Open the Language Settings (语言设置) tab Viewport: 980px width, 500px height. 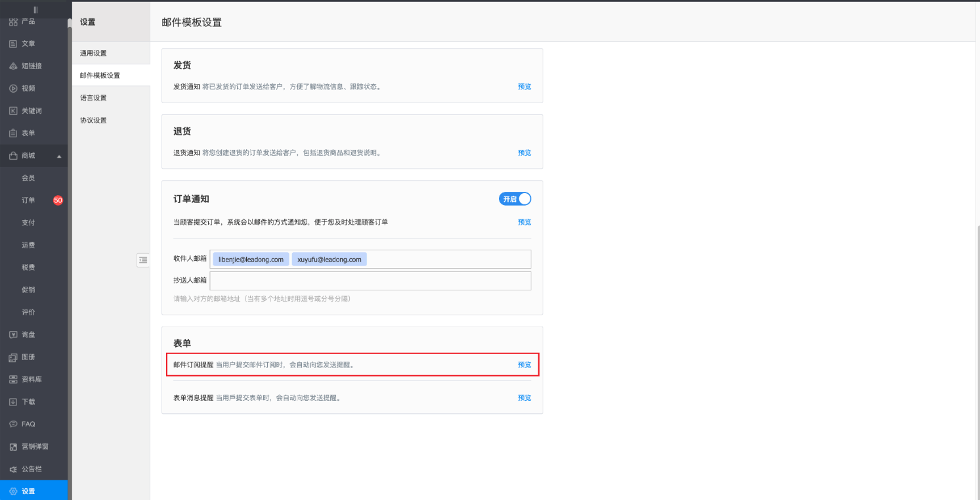tap(93, 98)
